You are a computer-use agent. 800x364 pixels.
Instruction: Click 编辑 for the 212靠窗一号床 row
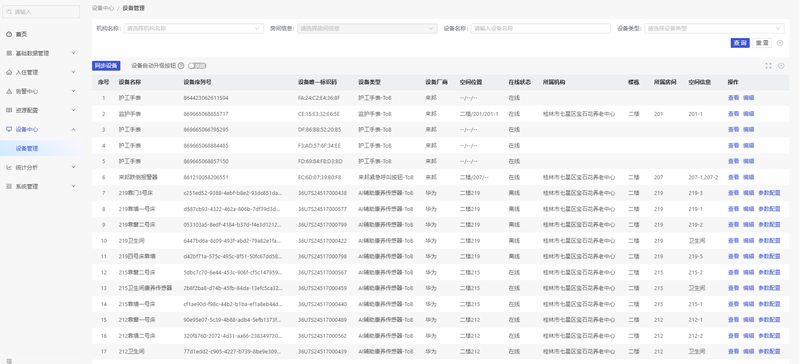click(x=748, y=320)
